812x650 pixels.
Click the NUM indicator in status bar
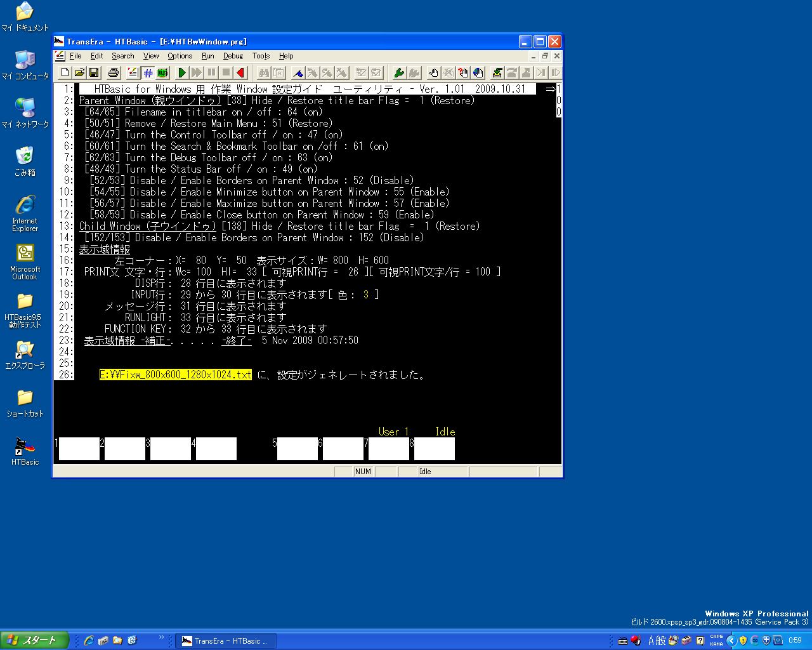(x=363, y=472)
